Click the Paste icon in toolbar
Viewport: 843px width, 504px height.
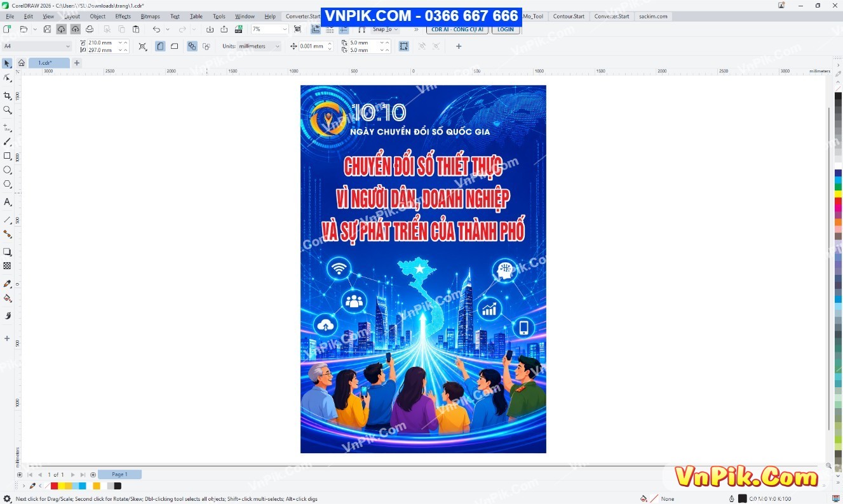click(136, 29)
